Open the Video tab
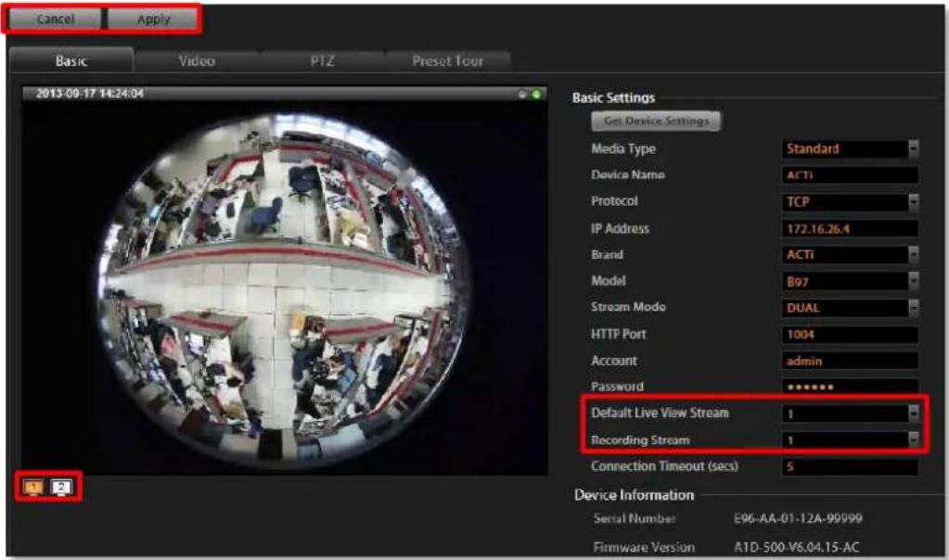 tap(197, 61)
